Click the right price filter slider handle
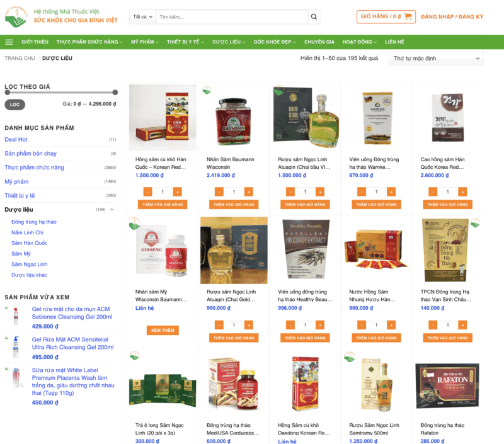The image size is (504, 444). 115,93
